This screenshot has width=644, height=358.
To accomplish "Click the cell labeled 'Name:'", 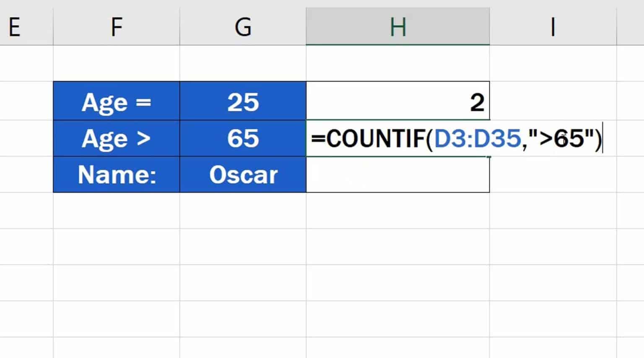I will (x=116, y=174).
